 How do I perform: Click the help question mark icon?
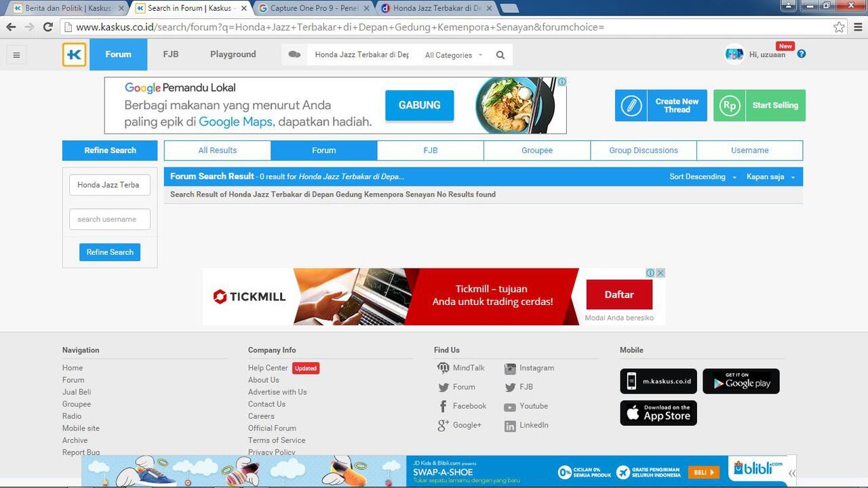coord(802,54)
